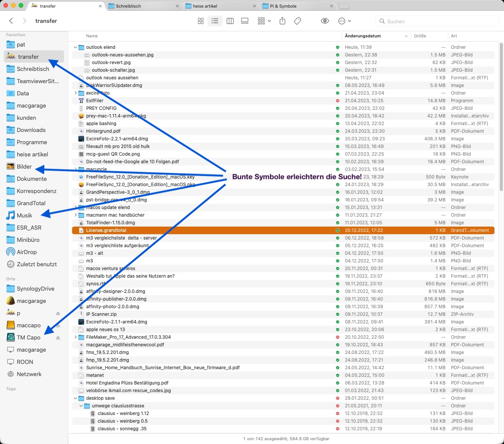This screenshot has width=504, height=444.
Task: Select the transfer tab
Action: click(67, 6)
